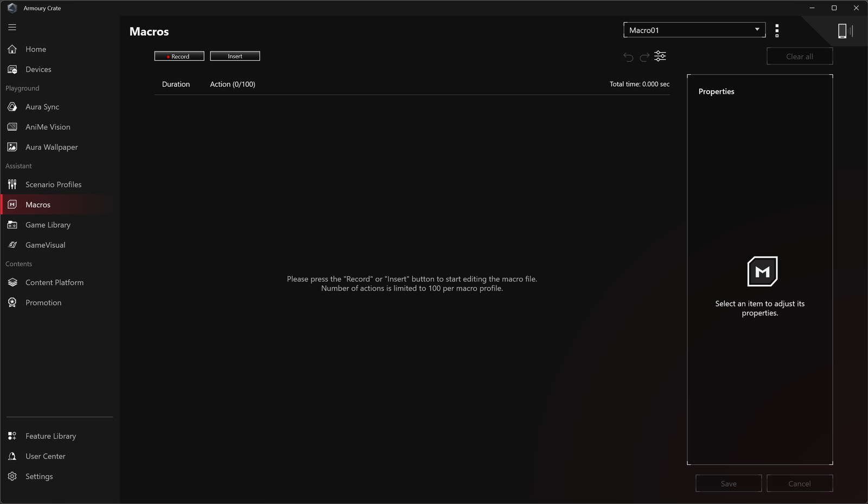The height and width of the screenshot is (504, 868).
Task: Click the Properties panel heading
Action: point(716,92)
